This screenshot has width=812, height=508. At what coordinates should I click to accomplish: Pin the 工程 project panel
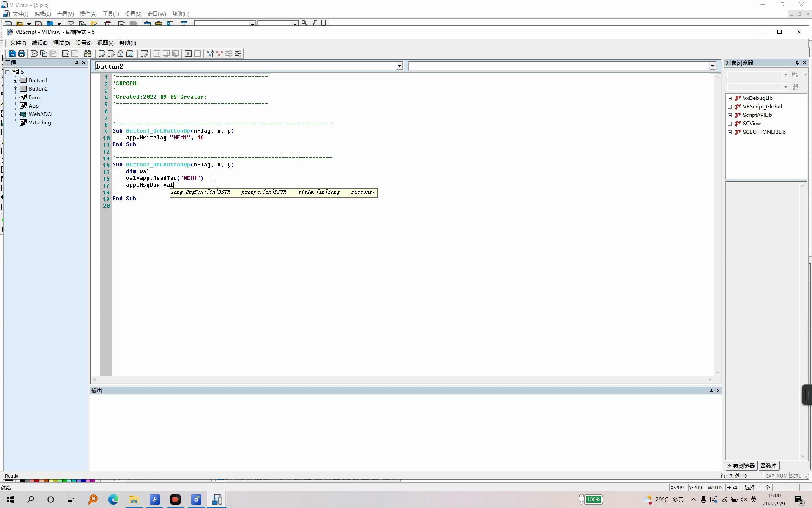(x=77, y=63)
